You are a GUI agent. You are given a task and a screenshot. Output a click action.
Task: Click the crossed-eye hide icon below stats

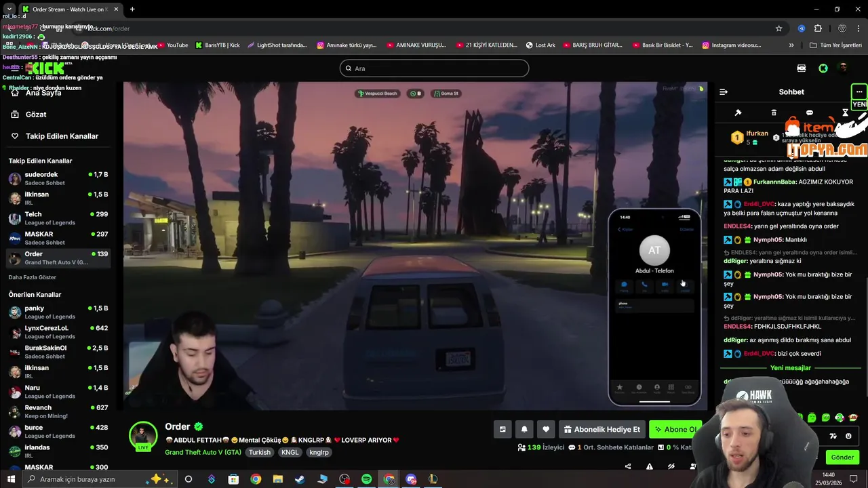(671, 466)
